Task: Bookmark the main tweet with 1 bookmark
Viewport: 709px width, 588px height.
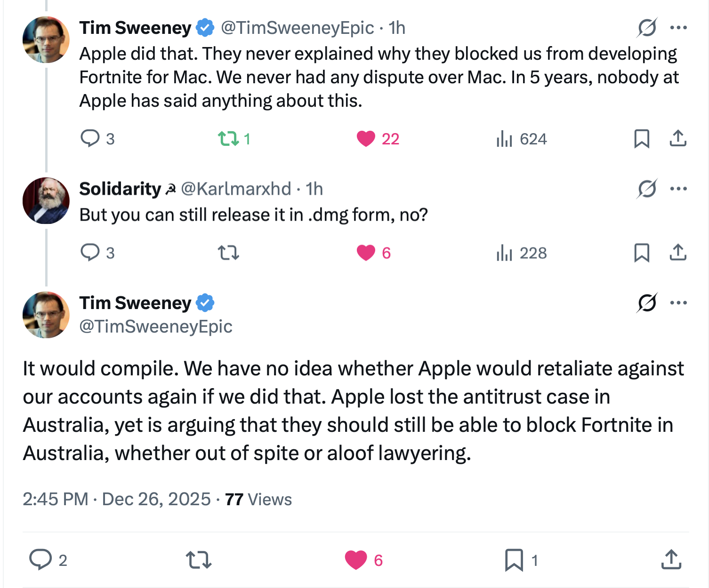Action: pyautogui.click(x=514, y=560)
